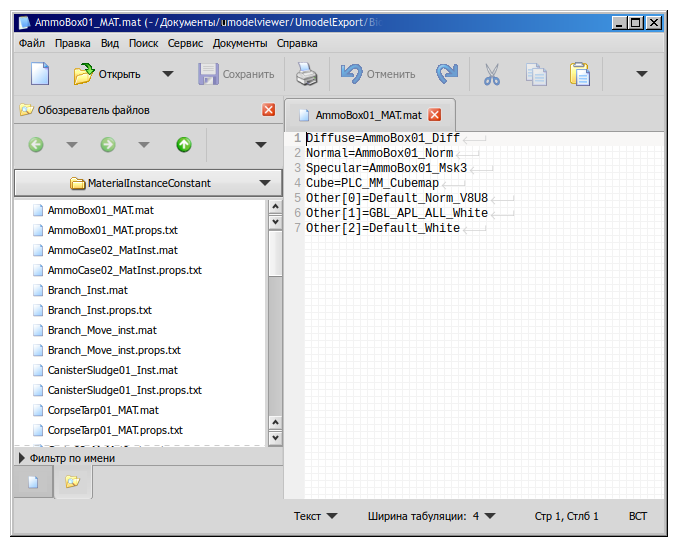This screenshot has height=547, width=678.
Task: Click the Открыть (Open) toolbar button
Action: (107, 74)
